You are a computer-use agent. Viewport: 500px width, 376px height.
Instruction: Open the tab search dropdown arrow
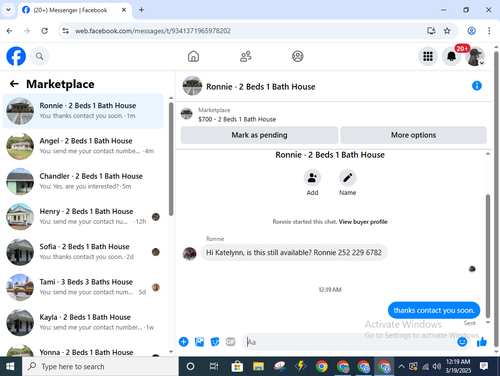tap(8, 10)
